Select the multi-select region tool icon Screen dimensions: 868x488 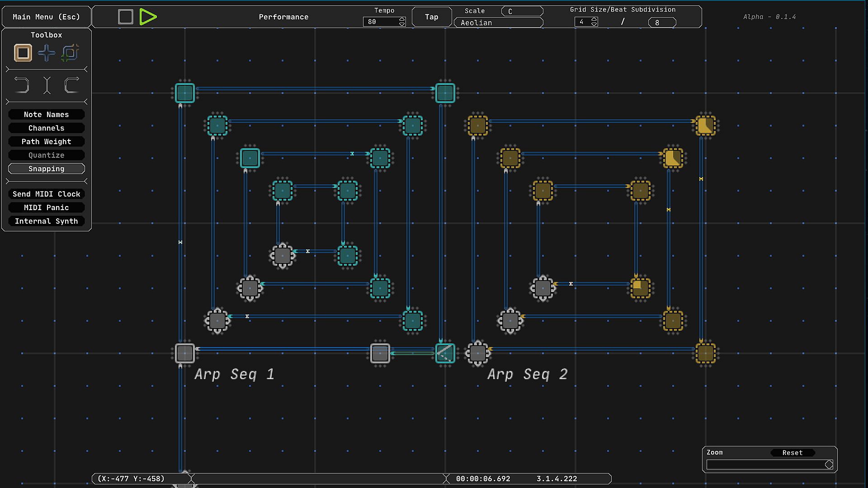70,53
